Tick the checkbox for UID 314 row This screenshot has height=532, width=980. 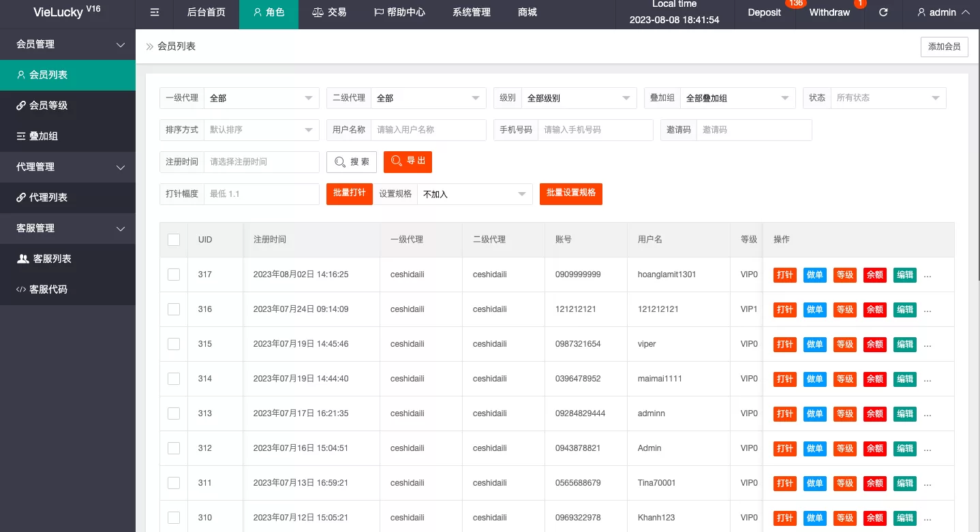(174, 379)
